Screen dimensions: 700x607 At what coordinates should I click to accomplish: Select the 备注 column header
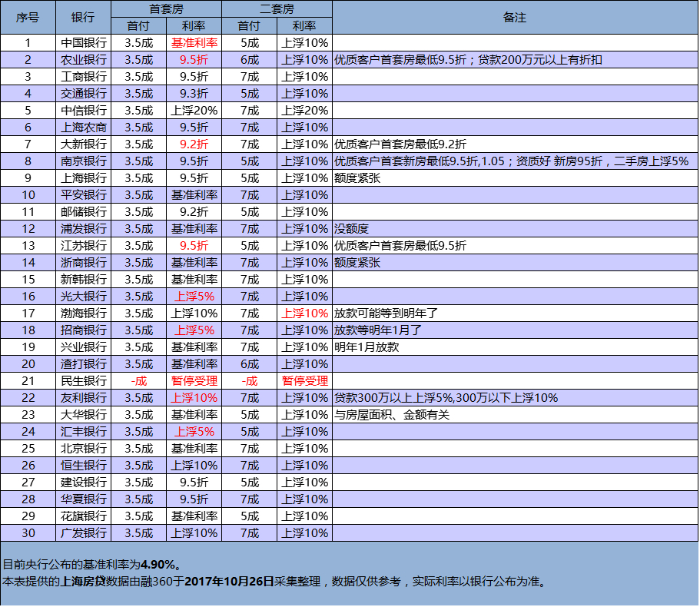pos(513,16)
